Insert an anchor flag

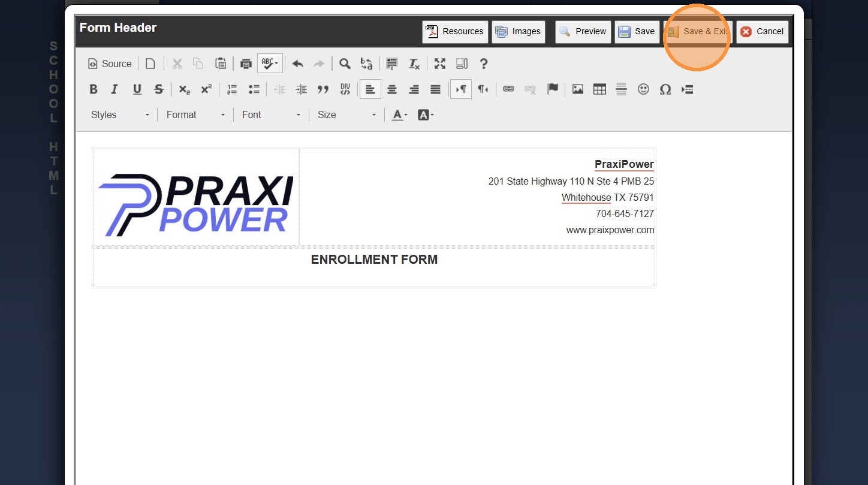point(553,89)
